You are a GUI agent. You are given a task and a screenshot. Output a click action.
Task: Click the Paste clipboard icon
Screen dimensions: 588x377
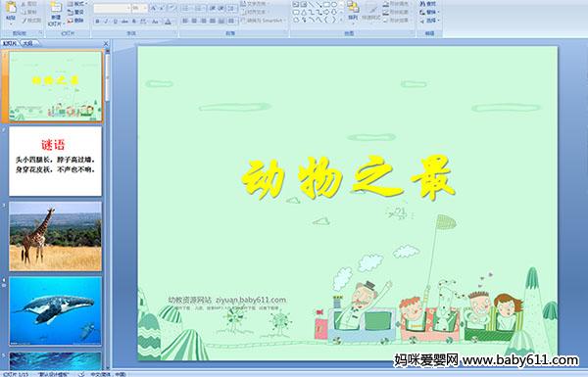pos(11,8)
